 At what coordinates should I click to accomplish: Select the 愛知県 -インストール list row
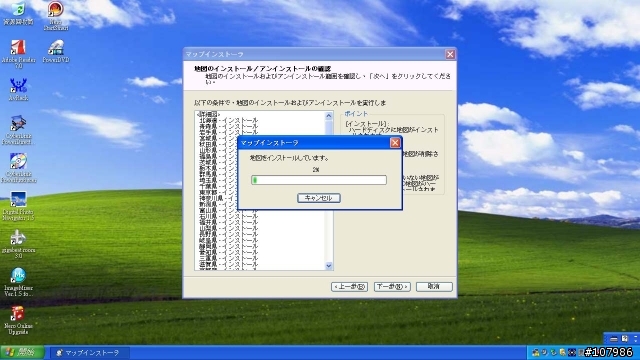229,252
